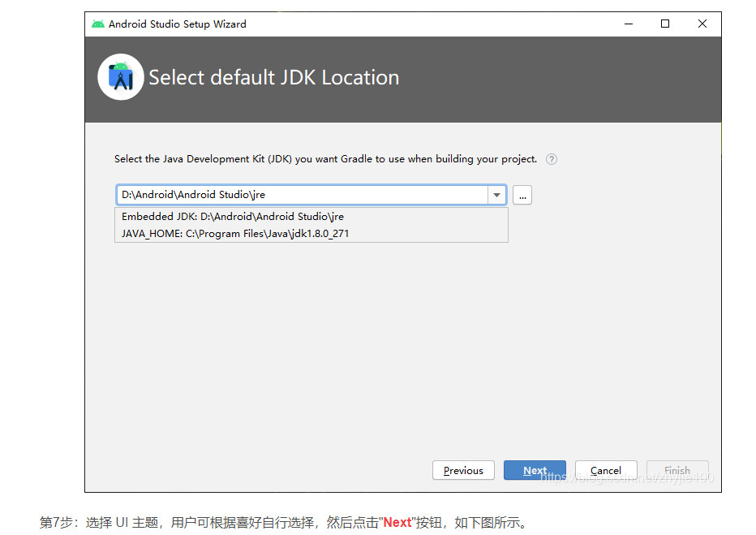Close the Setup Wizard window
756x535 pixels.
(702, 24)
